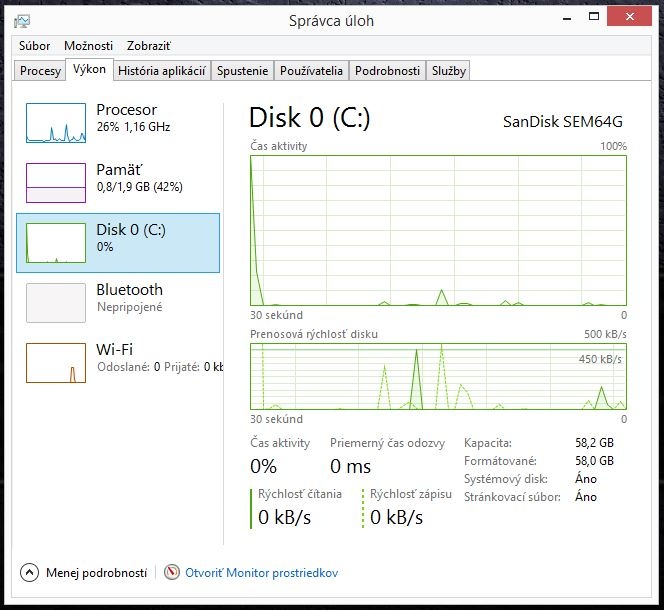Select the Wi-Fi thumbnail graph

point(56,363)
